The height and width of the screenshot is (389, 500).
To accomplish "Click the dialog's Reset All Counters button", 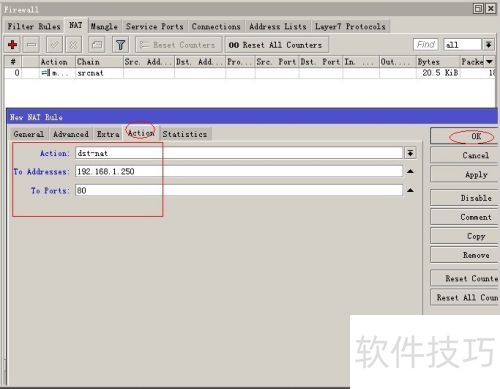I will coord(465,297).
